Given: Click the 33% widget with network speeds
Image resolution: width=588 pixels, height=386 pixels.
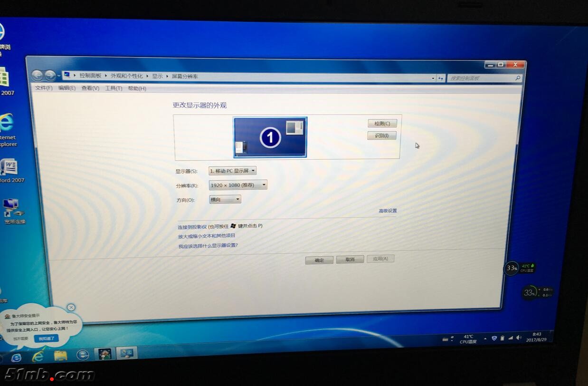Looking at the screenshot, I should [x=537, y=292].
